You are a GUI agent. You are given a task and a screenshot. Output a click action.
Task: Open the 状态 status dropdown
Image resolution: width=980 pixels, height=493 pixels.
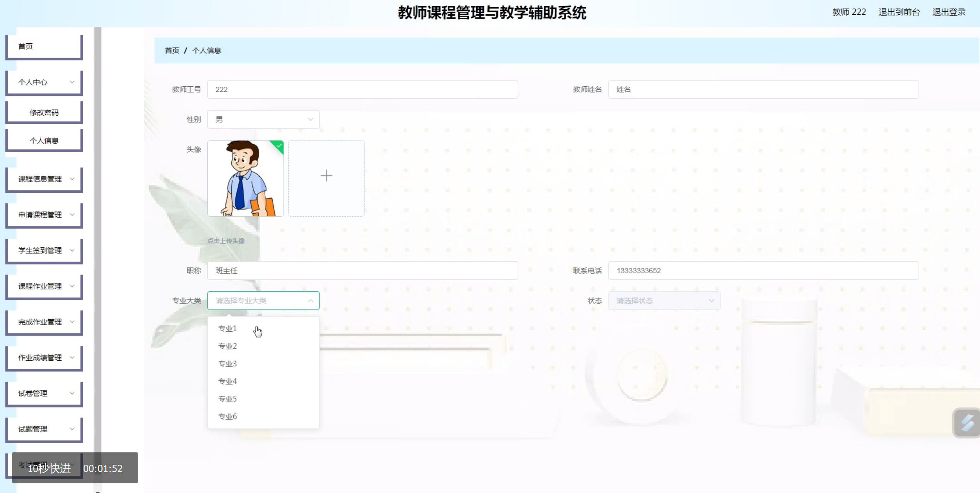[664, 301]
